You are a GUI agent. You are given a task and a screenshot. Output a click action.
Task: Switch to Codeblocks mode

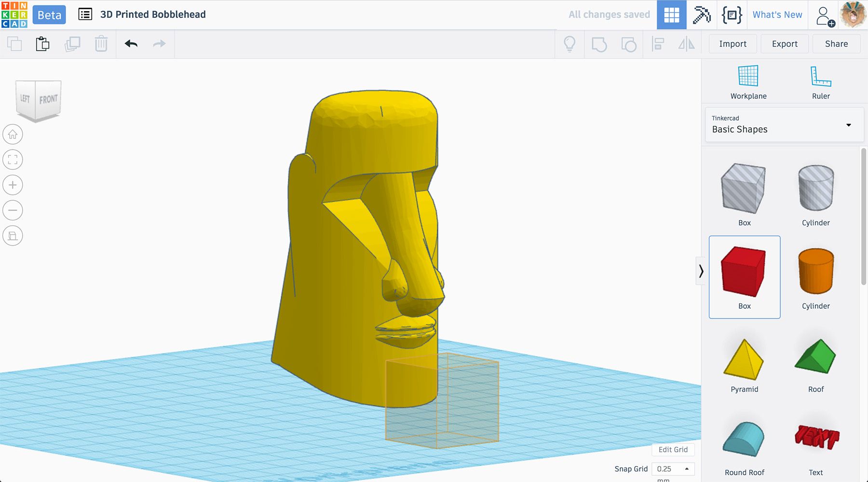[732, 15]
